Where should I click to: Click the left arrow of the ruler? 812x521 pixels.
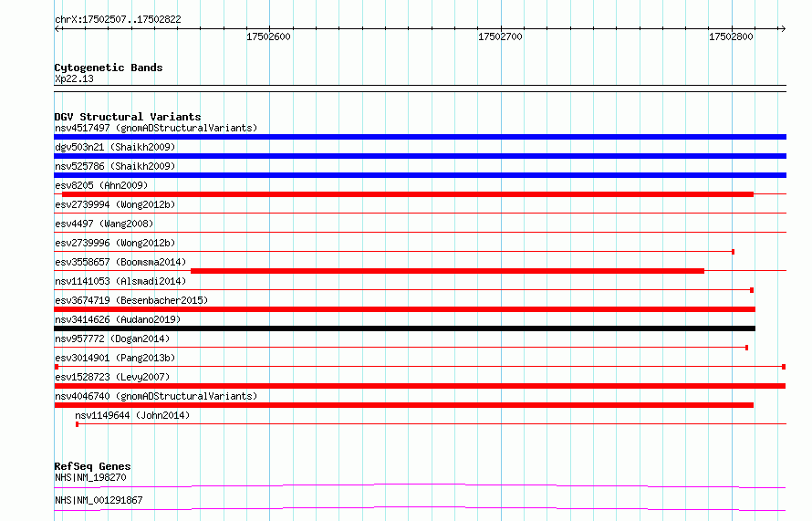click(57, 28)
